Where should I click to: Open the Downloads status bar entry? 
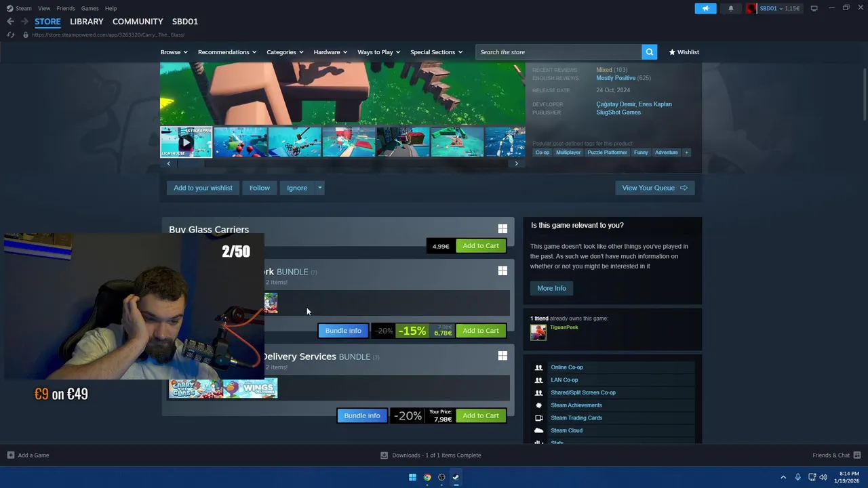[x=431, y=455]
